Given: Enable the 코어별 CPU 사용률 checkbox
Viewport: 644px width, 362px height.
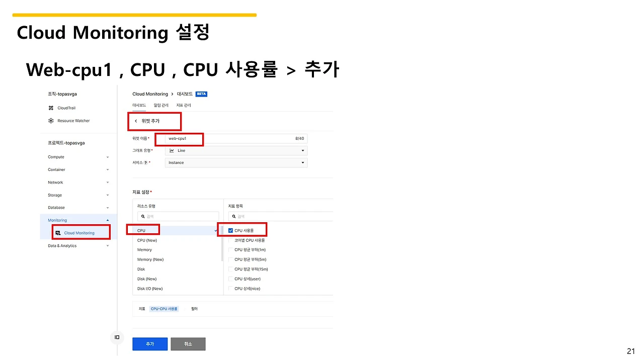Looking at the screenshot, I should pos(229,240).
